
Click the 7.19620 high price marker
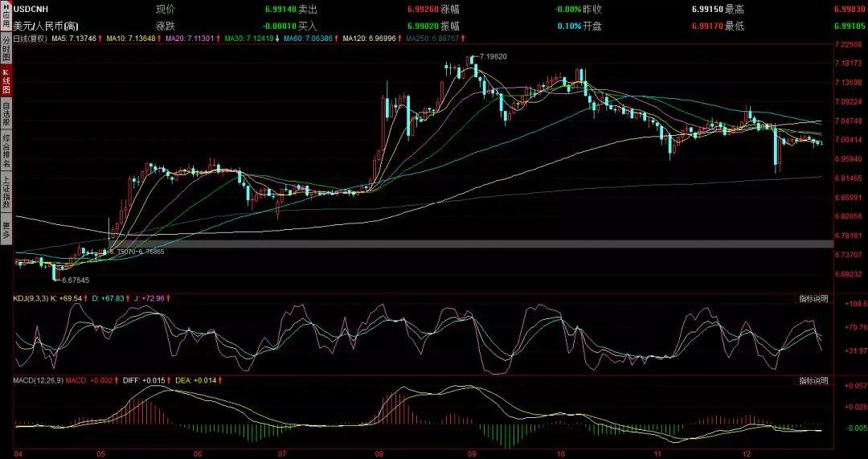[493, 57]
